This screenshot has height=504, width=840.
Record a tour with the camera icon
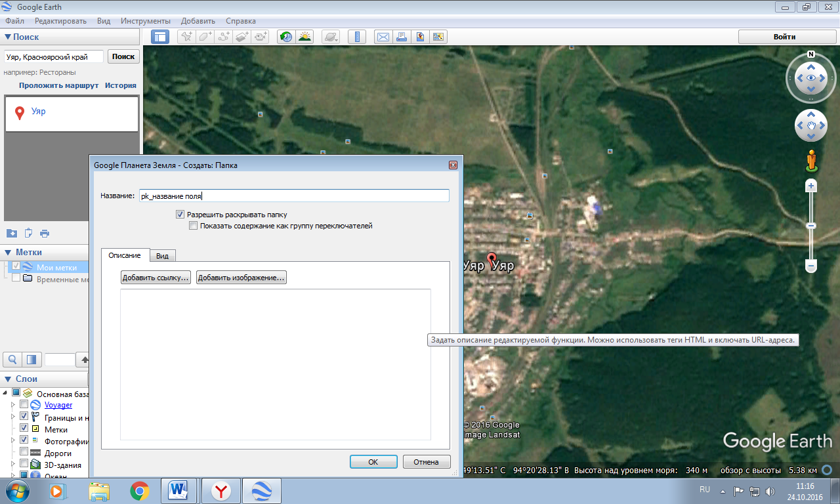[261, 37]
